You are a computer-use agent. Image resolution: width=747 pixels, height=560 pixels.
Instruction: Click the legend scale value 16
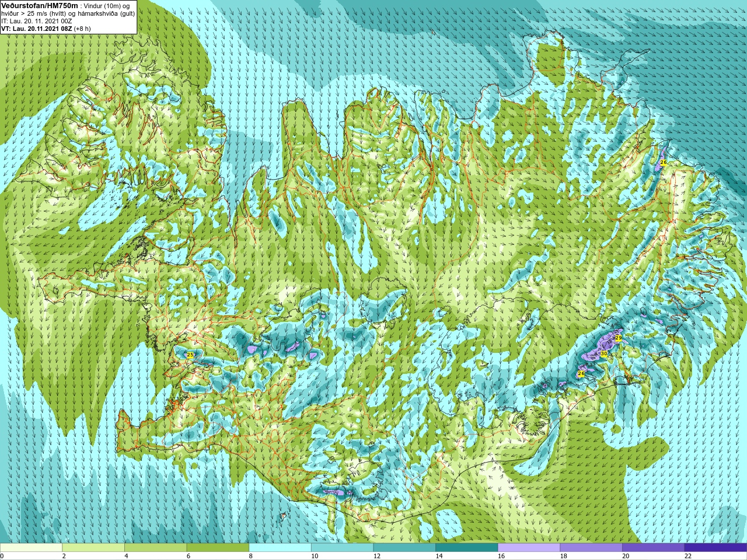coord(501,556)
